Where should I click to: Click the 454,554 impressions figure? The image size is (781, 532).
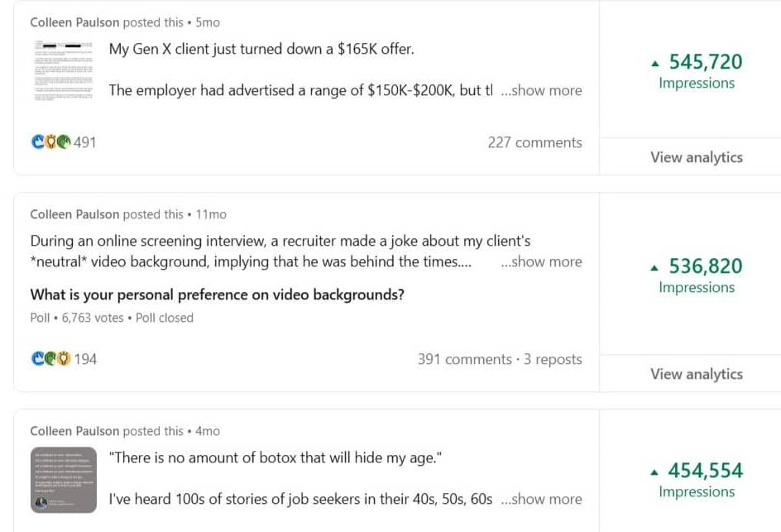[x=705, y=471]
